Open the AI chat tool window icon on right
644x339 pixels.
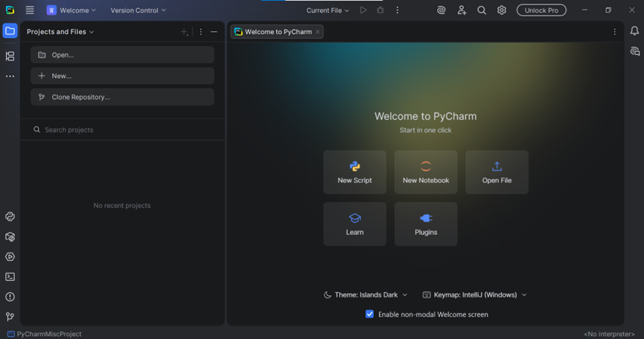click(x=634, y=51)
